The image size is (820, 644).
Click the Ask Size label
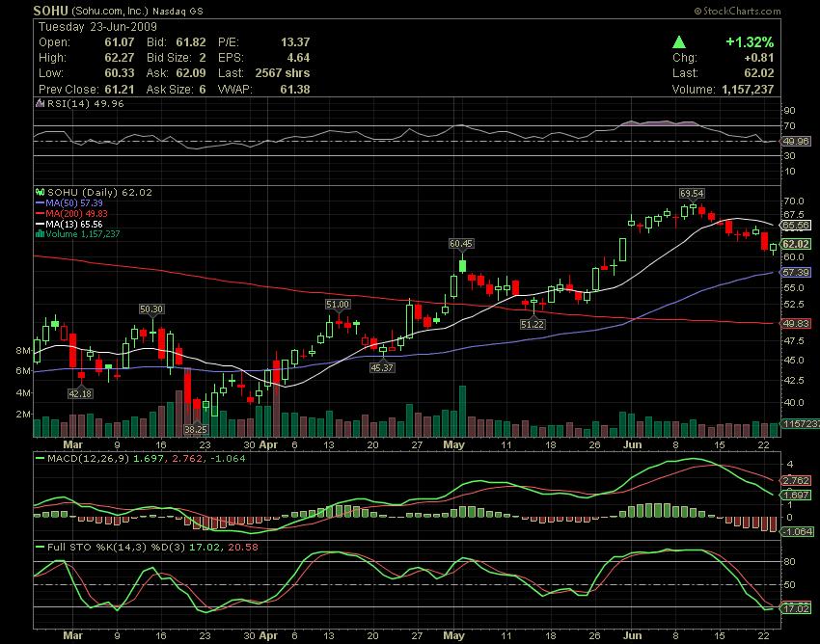169,90
